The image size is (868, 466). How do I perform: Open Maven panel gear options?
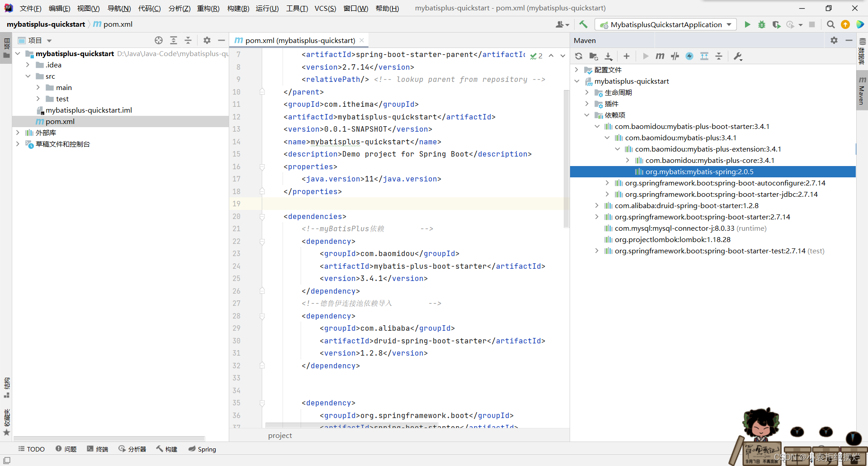click(834, 40)
